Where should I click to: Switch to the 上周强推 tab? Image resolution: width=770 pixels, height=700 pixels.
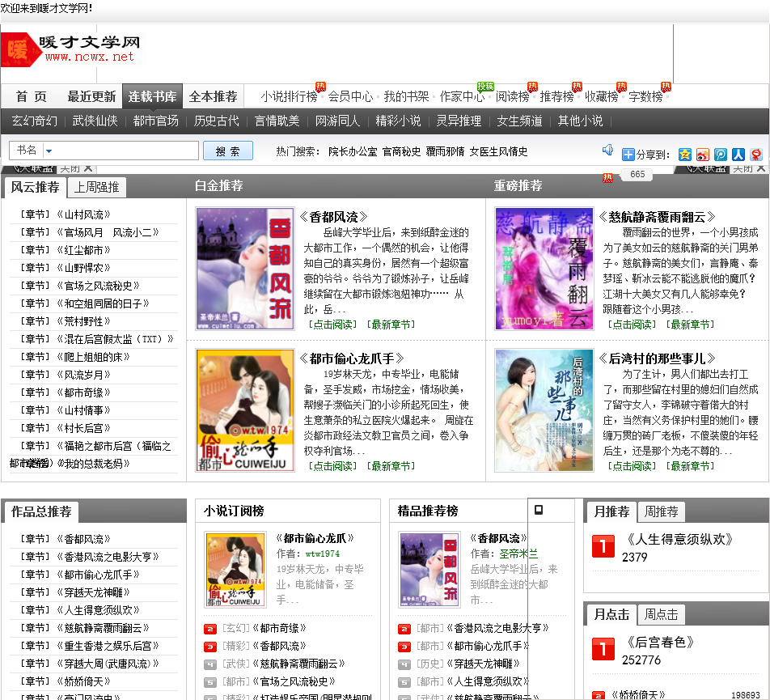96,187
